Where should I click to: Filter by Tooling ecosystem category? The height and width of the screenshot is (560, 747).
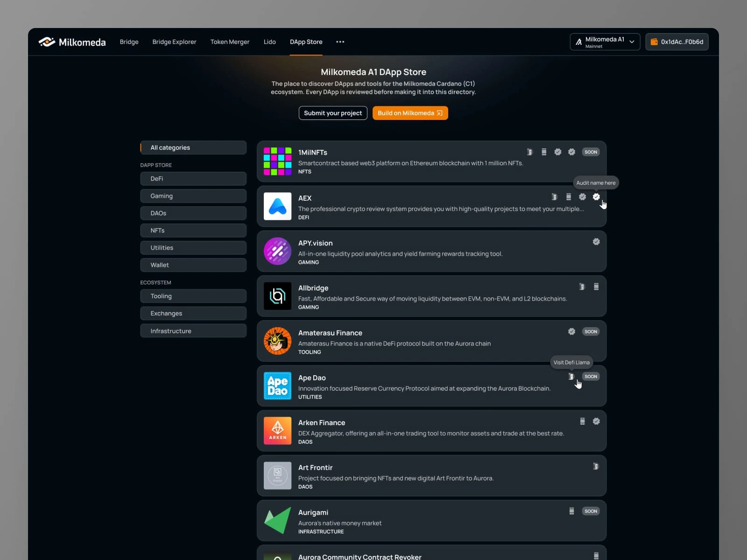(193, 296)
